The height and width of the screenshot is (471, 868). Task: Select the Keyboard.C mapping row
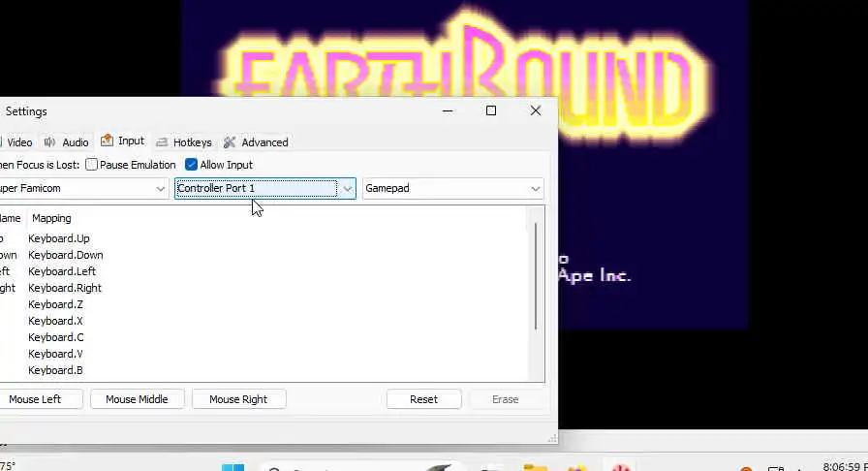[263, 337]
